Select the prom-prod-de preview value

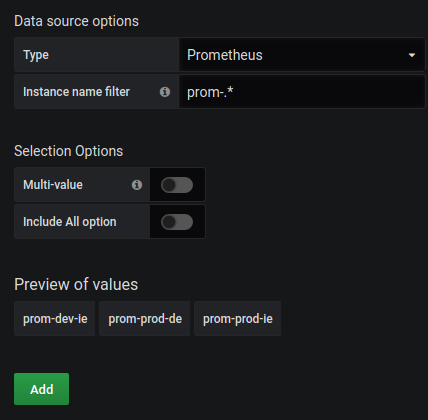coord(145,319)
